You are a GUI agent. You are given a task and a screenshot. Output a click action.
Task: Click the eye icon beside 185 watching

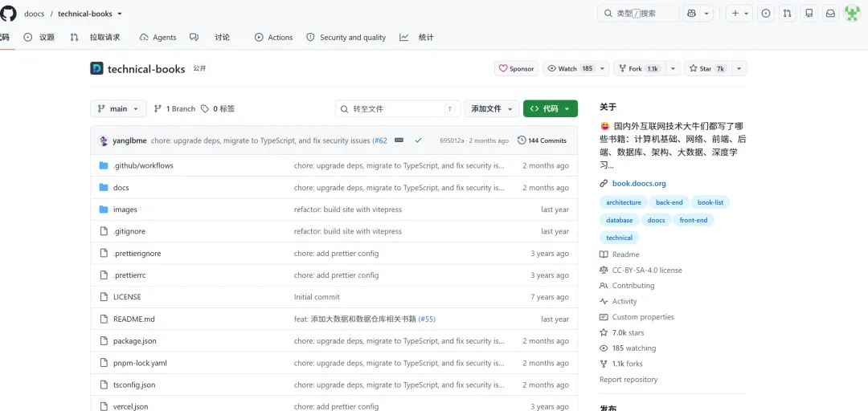click(x=604, y=348)
